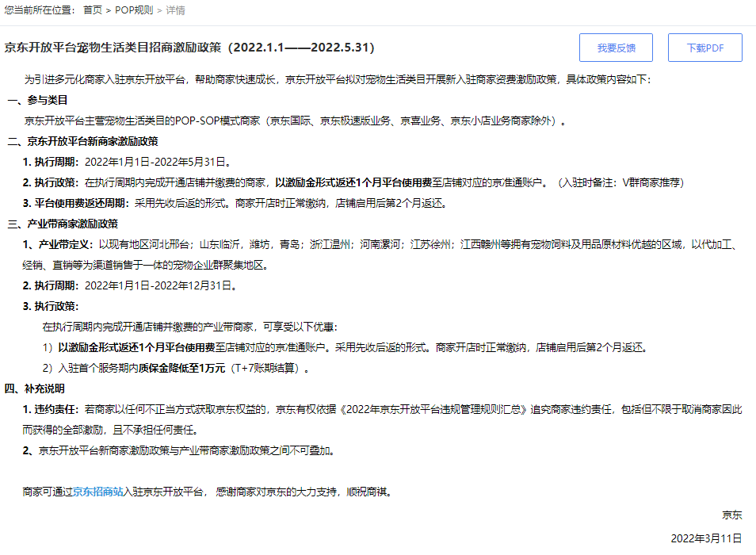Go to POP规则 in the breadcrumb
756x555 pixels.
click(134, 10)
